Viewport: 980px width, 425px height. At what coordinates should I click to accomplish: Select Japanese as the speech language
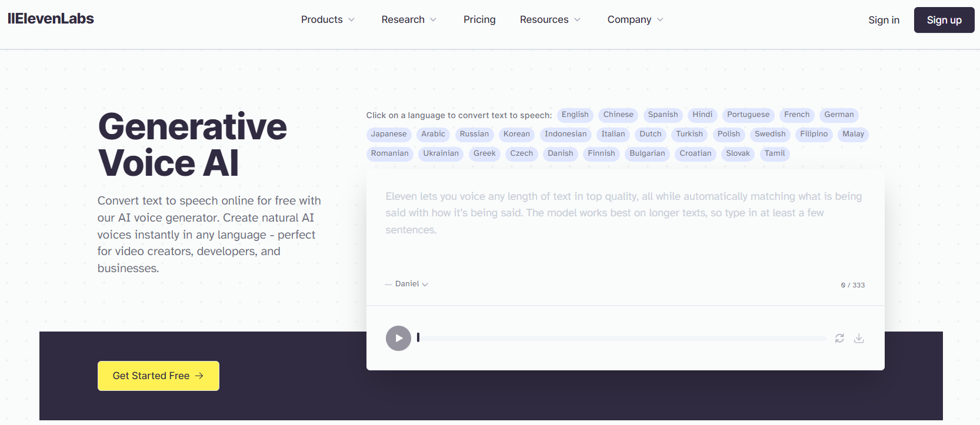pos(388,134)
